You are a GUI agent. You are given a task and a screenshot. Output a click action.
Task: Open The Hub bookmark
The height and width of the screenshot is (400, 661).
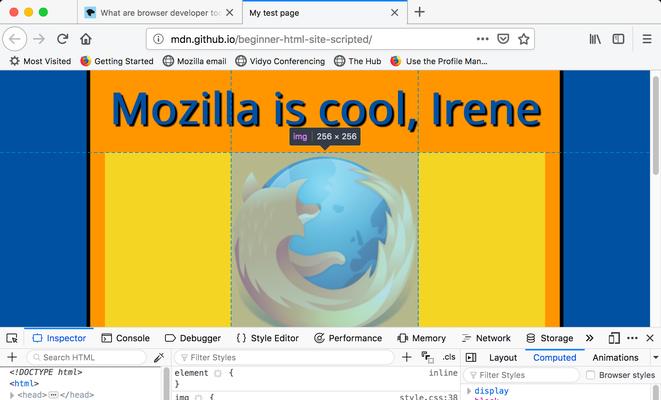tap(357, 61)
